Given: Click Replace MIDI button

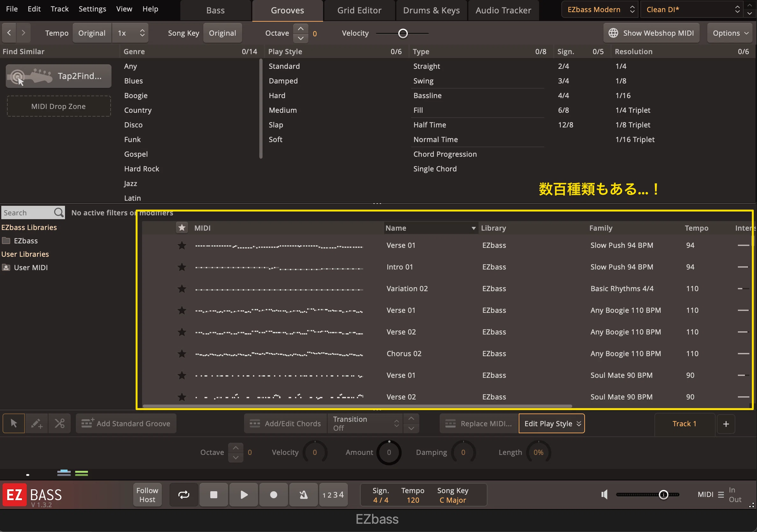Looking at the screenshot, I should tap(479, 424).
